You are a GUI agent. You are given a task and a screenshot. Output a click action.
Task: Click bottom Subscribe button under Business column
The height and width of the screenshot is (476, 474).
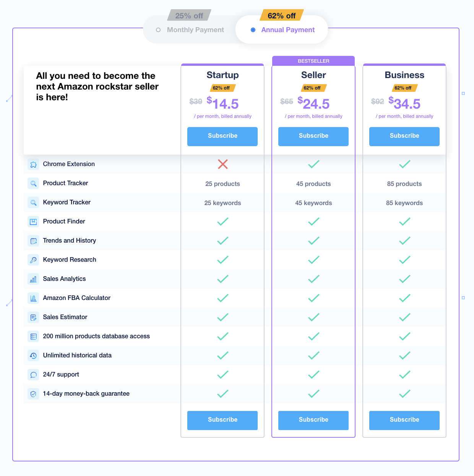tap(404, 421)
